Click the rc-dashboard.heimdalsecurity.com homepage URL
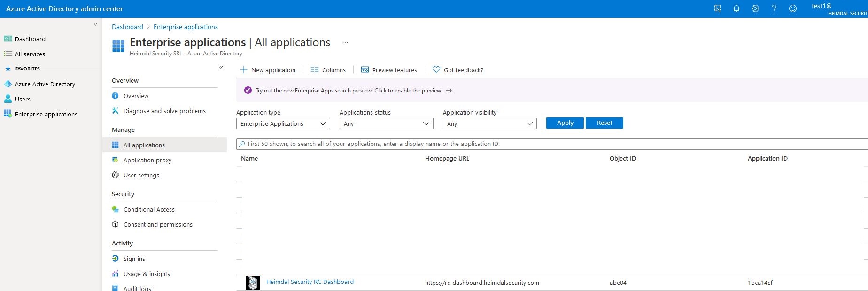 [482, 283]
